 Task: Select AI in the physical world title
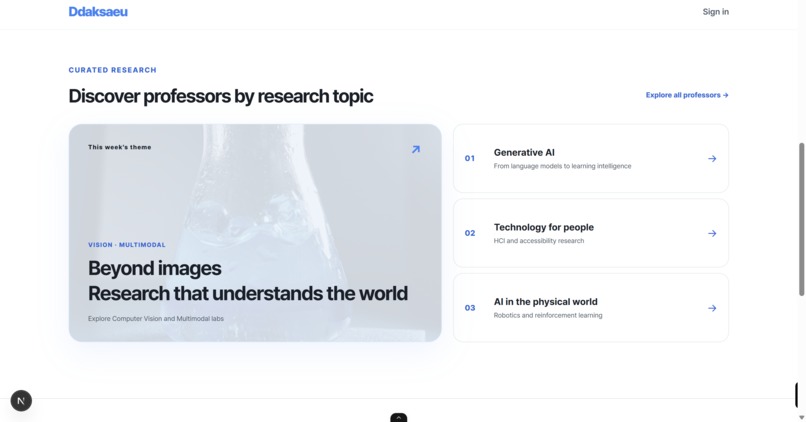(545, 302)
